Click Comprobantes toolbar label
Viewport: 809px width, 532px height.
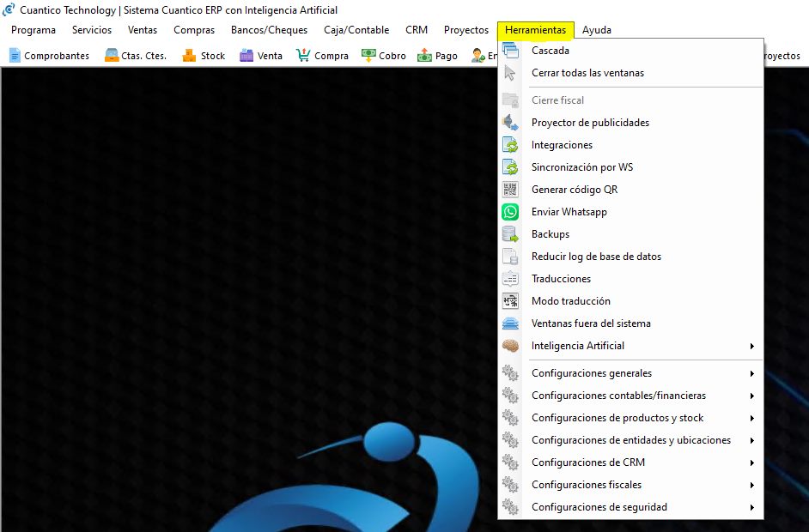(57, 56)
